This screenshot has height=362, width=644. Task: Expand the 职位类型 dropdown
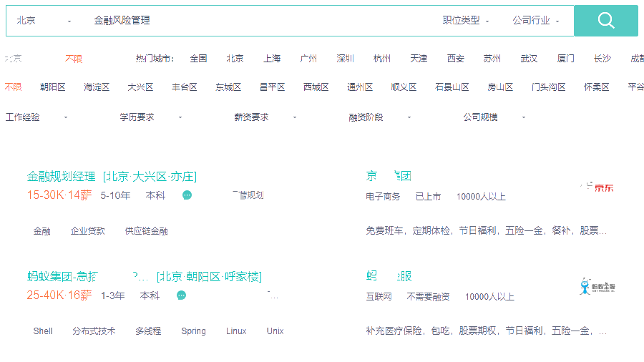[x=465, y=21]
